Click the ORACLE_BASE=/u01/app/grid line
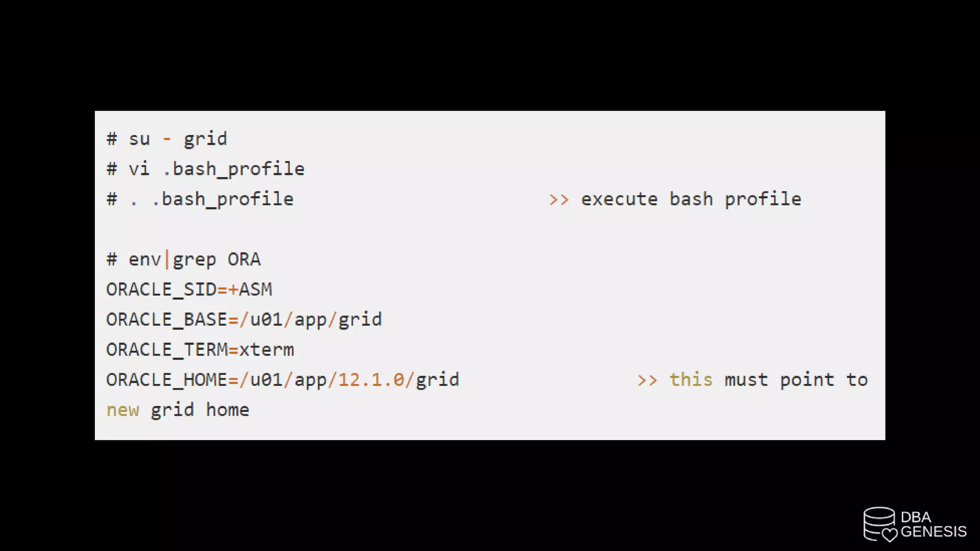Screen dimensions: 980x551 pos(244,320)
